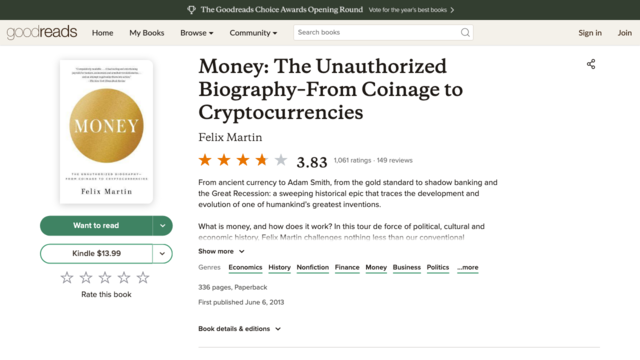The image size is (640, 360).
Task: Rate the book five stars
Action: (x=143, y=278)
